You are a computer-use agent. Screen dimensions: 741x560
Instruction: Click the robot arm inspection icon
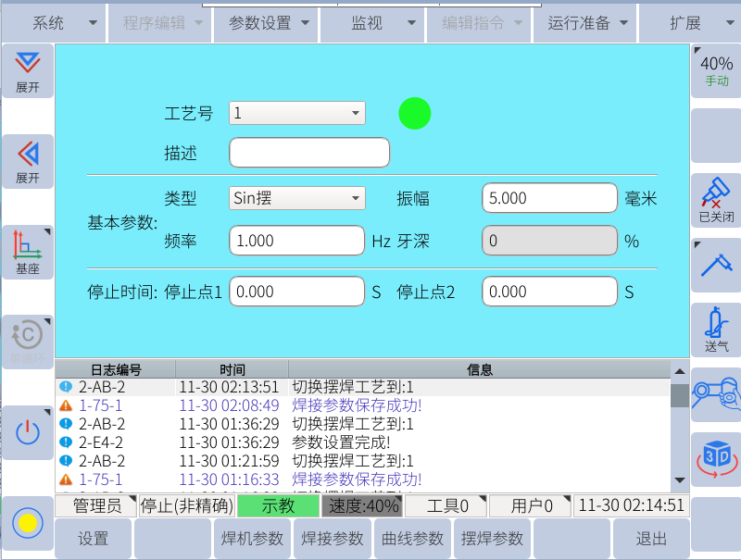[716, 393]
